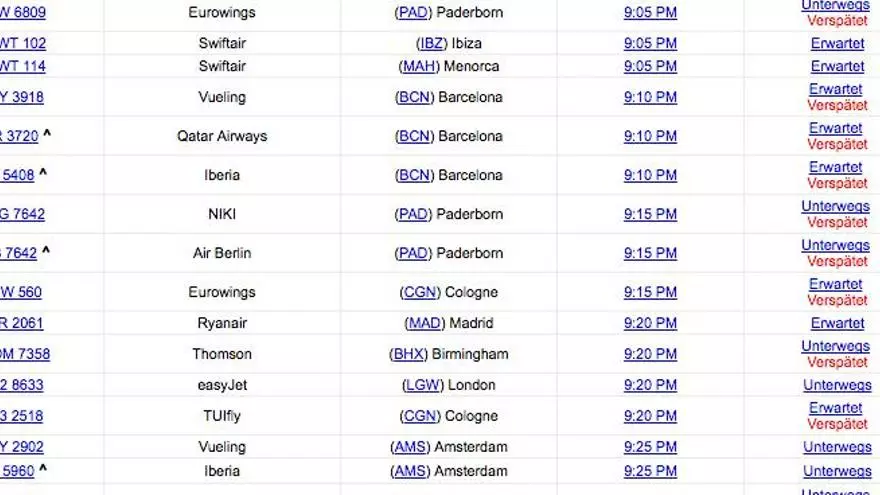Click the IBZ airport code link
Screen dimensions: 880x495
point(432,44)
